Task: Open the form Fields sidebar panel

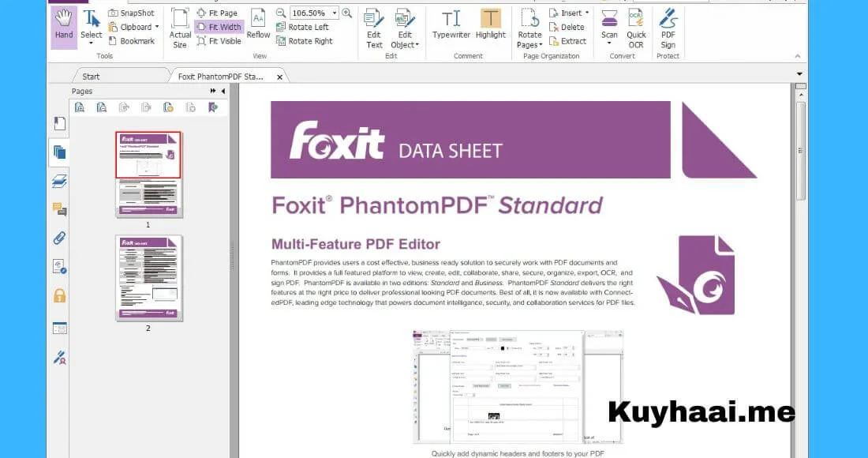Action: (60, 328)
